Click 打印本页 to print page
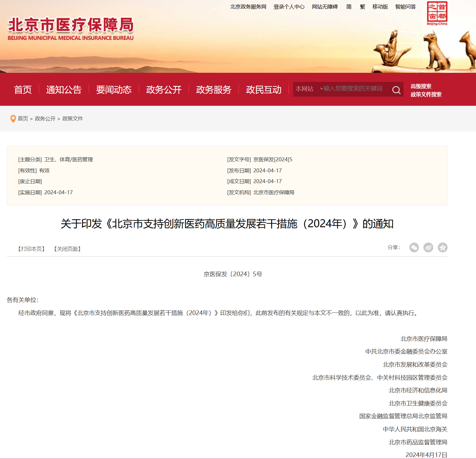The image size is (476, 459). [x=31, y=249]
